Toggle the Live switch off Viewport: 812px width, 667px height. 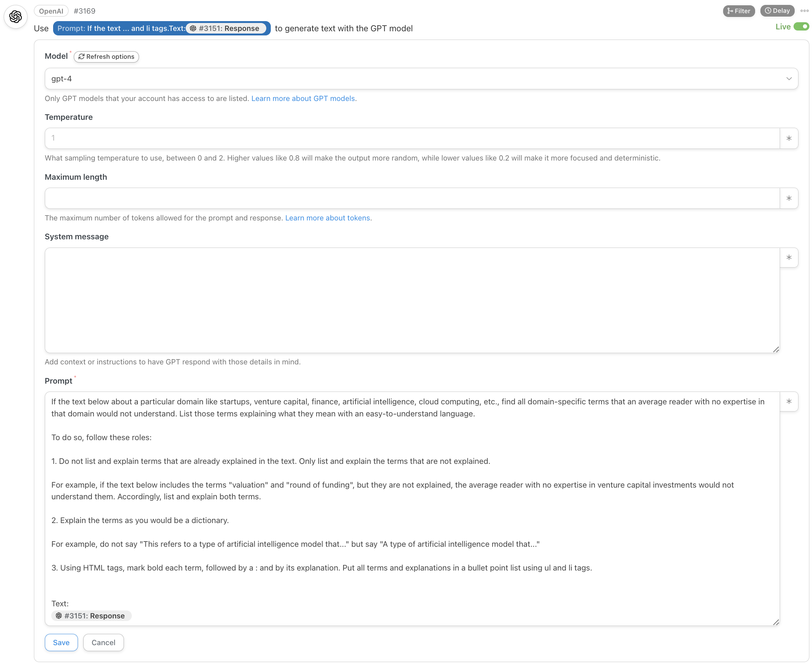coord(801,26)
